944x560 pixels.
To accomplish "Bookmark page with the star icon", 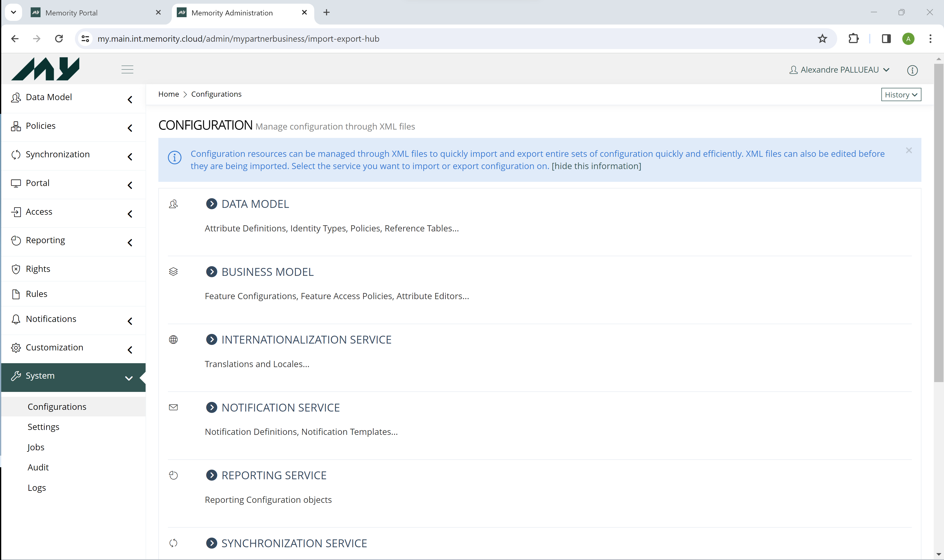I will pos(822,39).
